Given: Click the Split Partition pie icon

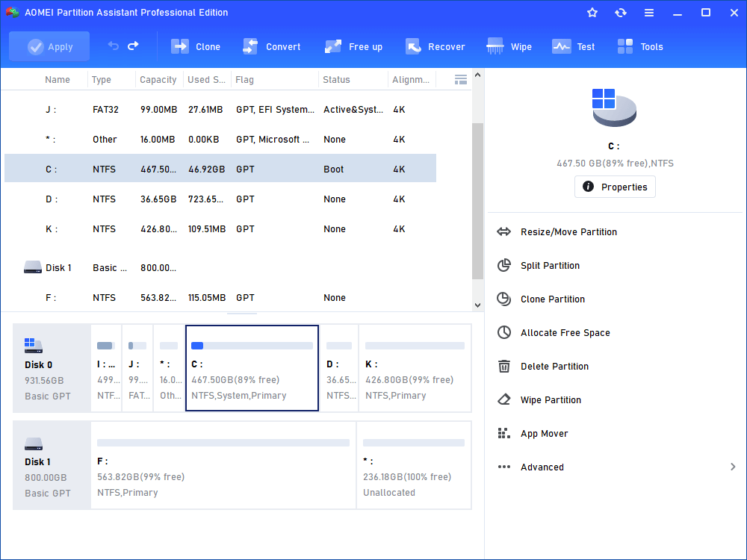Looking at the screenshot, I should (x=503, y=265).
